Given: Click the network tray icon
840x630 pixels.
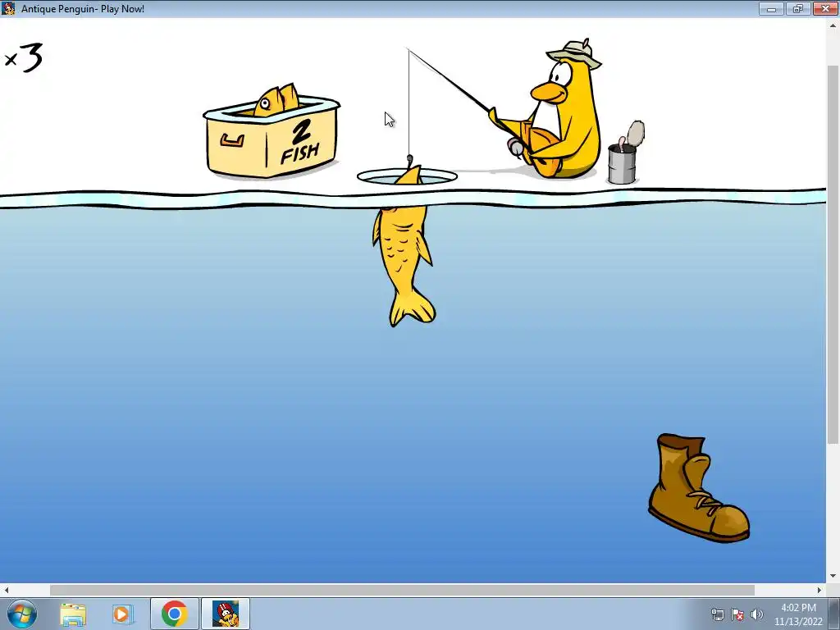Looking at the screenshot, I should tap(718, 614).
